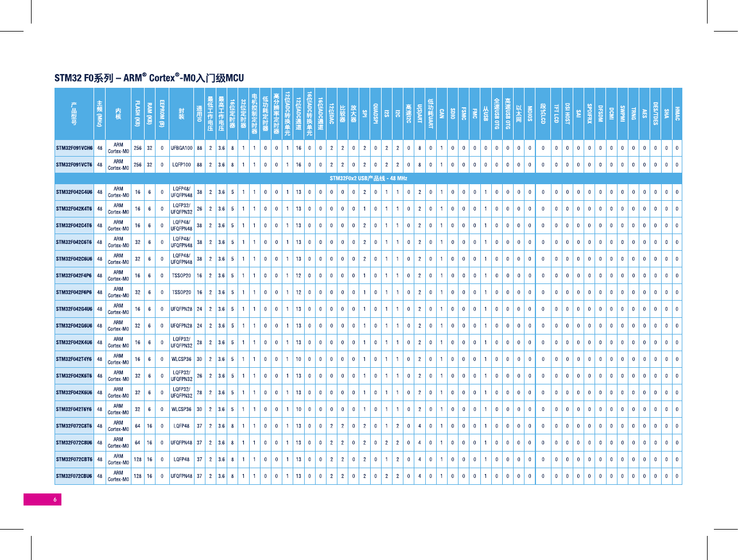Screen dimensions: 738x560
Task: Click the 'DES/TDES' column header
Action: (x=655, y=114)
